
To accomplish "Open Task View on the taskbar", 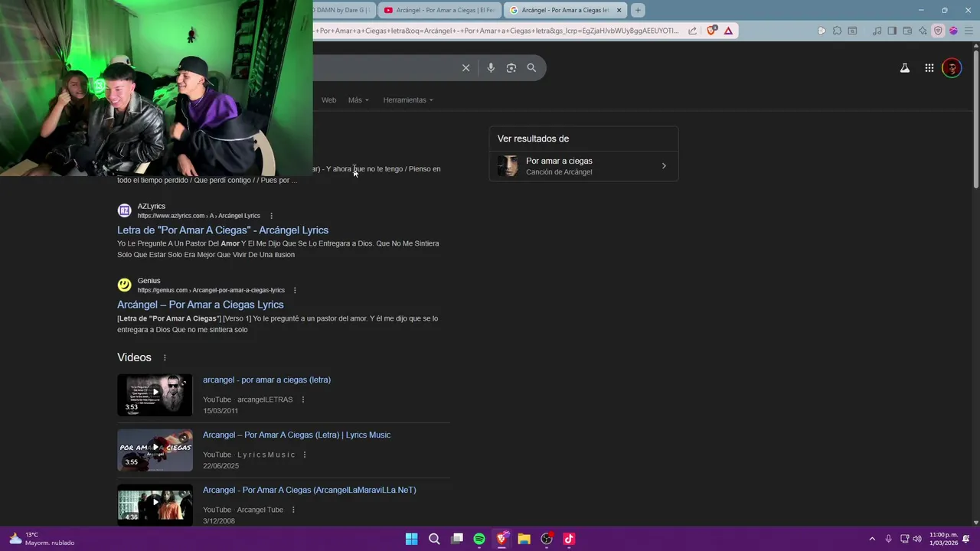I will pos(457,539).
